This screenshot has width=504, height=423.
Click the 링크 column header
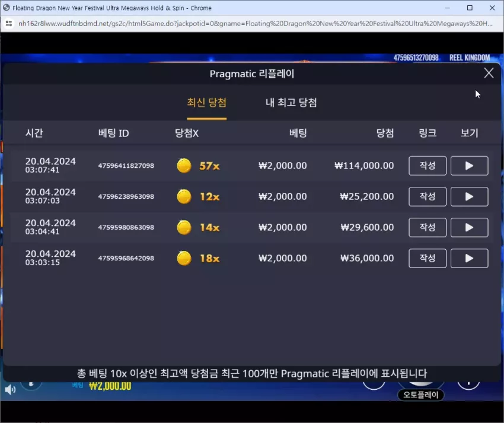(428, 133)
